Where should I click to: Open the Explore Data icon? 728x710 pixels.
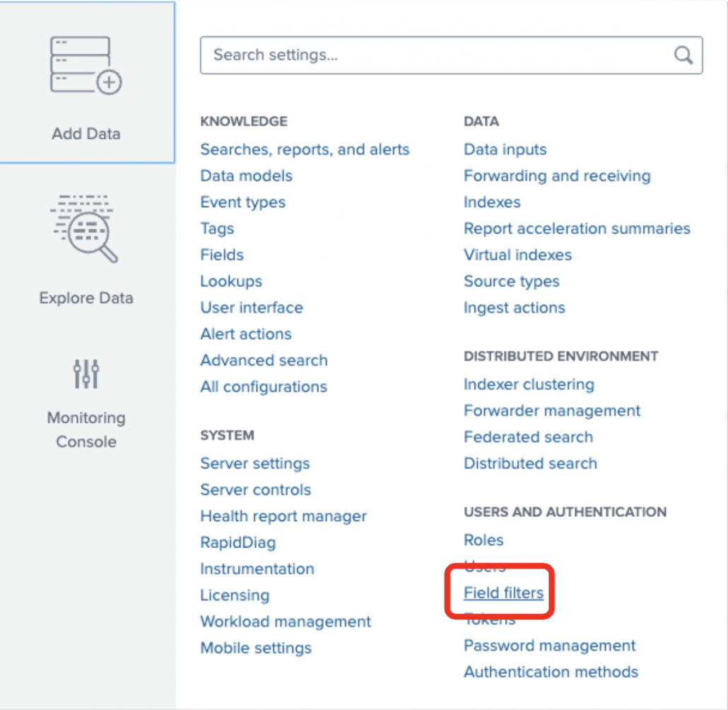(86, 228)
